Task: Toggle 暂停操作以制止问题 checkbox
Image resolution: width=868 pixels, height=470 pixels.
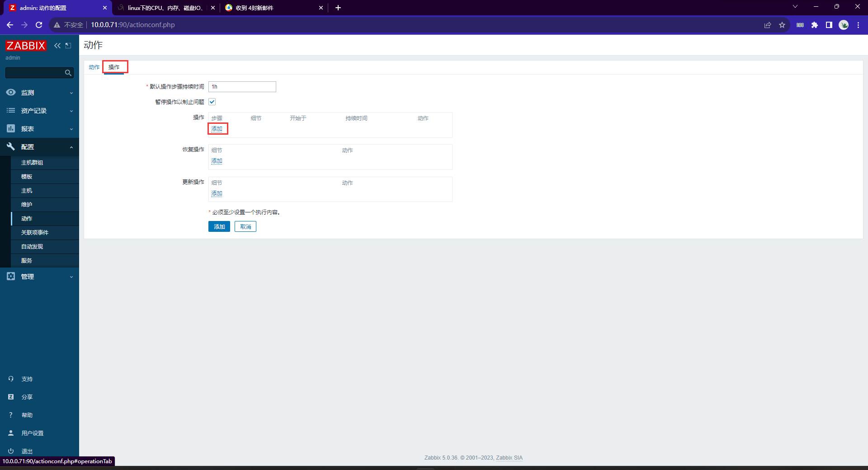Action: click(x=212, y=102)
